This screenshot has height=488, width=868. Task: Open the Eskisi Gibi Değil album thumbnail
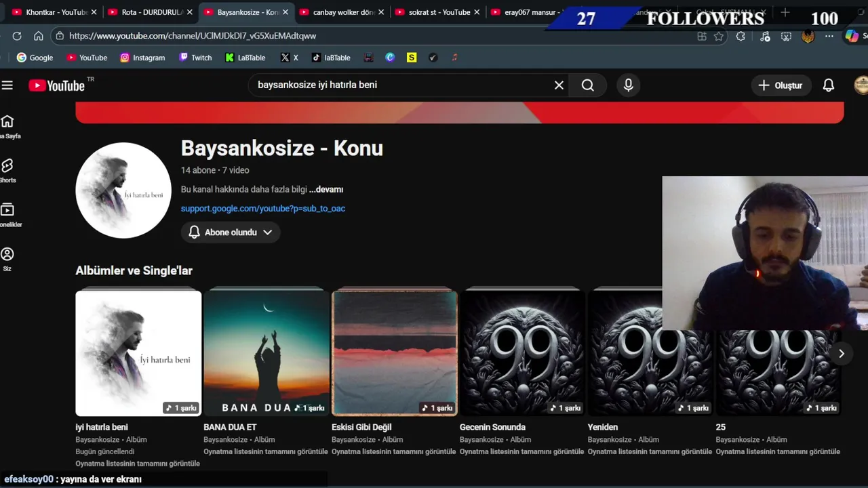[x=395, y=353]
